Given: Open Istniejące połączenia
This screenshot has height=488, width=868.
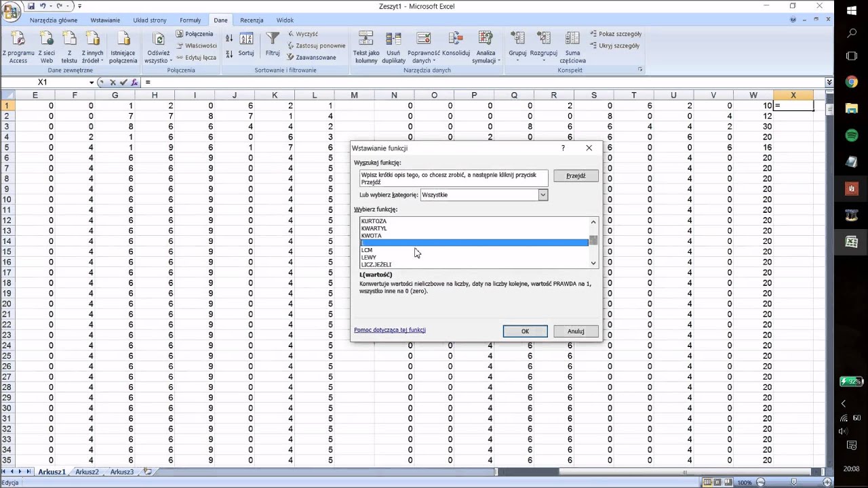Looking at the screenshot, I should (123, 47).
